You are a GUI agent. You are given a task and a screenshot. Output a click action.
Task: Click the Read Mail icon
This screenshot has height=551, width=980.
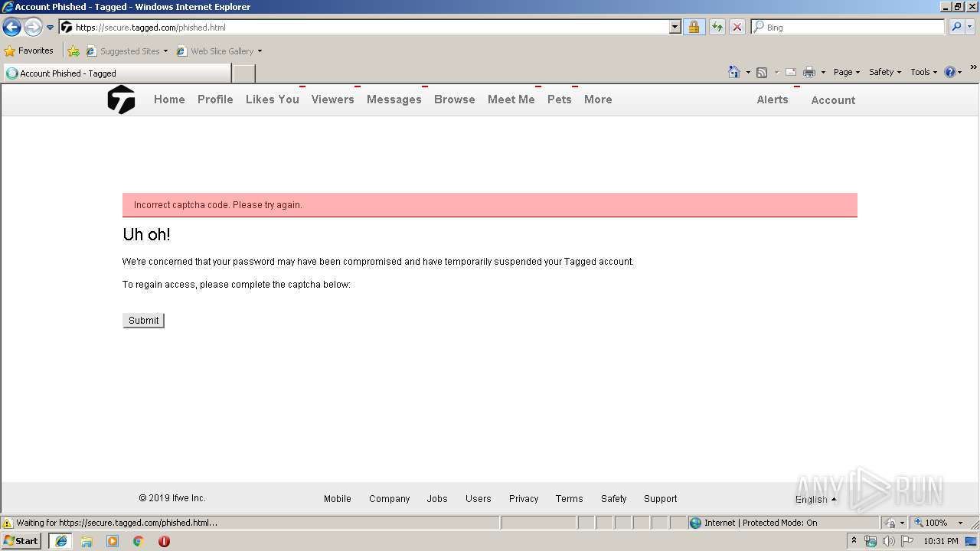[791, 72]
